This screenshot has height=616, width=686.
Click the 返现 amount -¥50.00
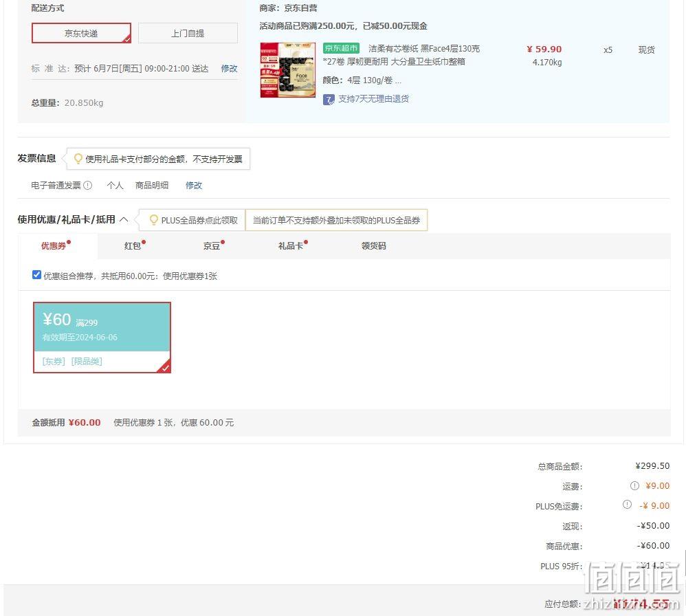click(x=653, y=525)
